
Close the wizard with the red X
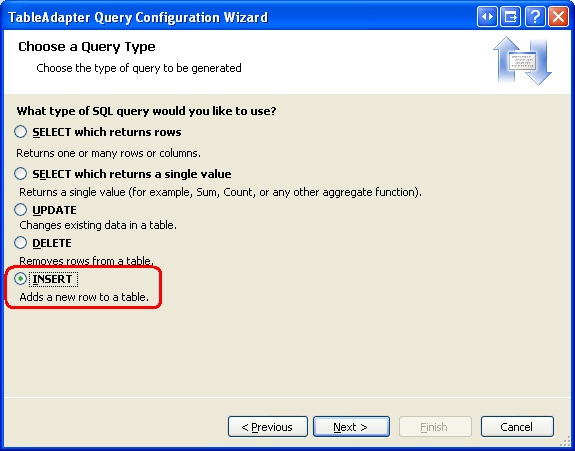558,16
